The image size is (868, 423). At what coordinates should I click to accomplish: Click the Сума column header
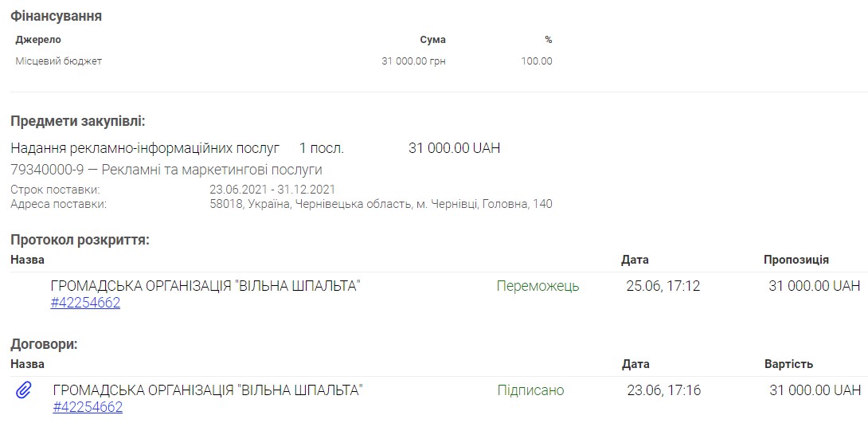432,40
